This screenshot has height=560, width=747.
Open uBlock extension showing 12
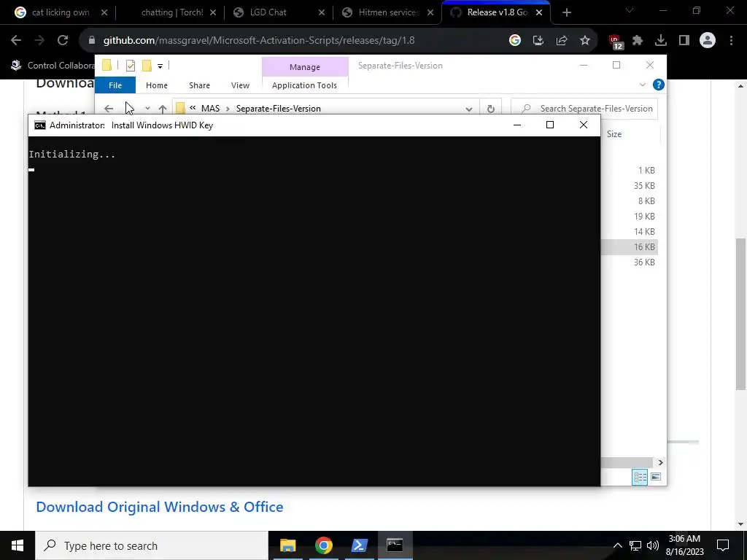tap(616, 42)
